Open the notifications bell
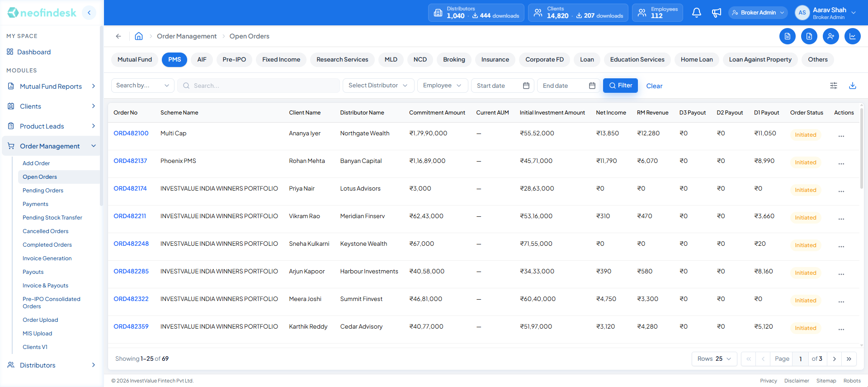The height and width of the screenshot is (387, 868). [x=697, y=13]
